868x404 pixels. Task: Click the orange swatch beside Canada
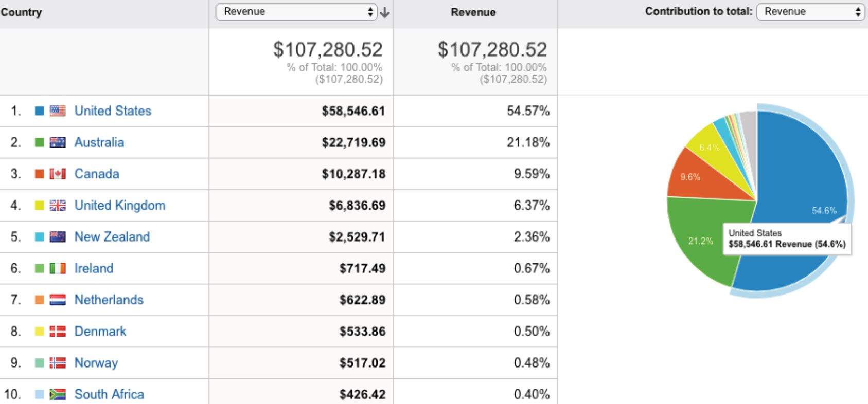[x=39, y=174]
